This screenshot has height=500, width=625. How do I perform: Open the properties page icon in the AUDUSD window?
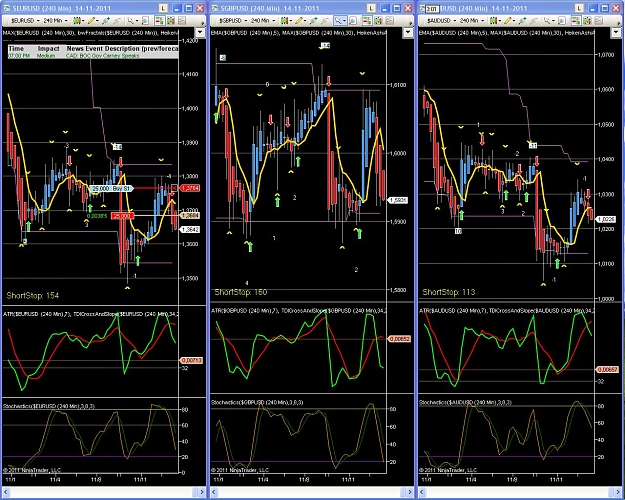[x=562, y=20]
